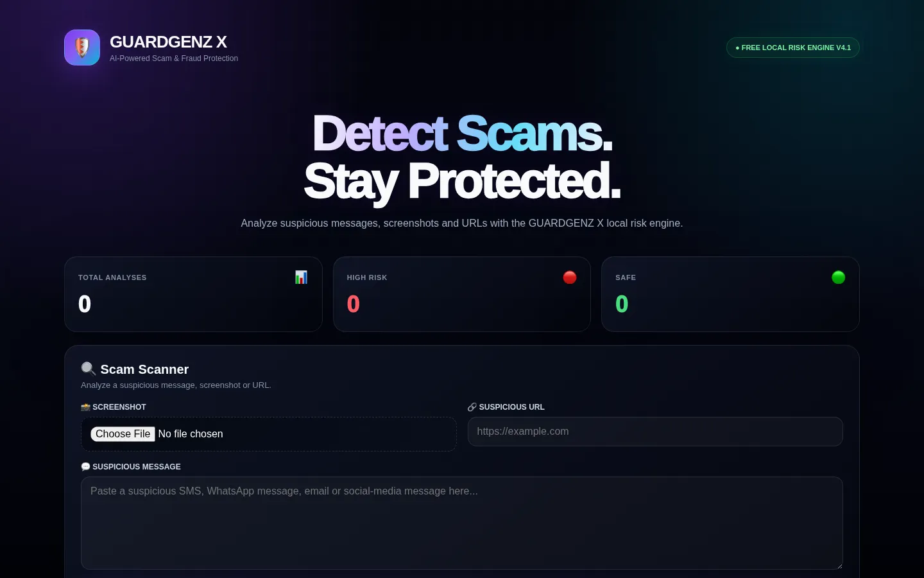The image size is (924, 578).
Task: Click the "Detect Scams." headline
Action: coord(462,134)
